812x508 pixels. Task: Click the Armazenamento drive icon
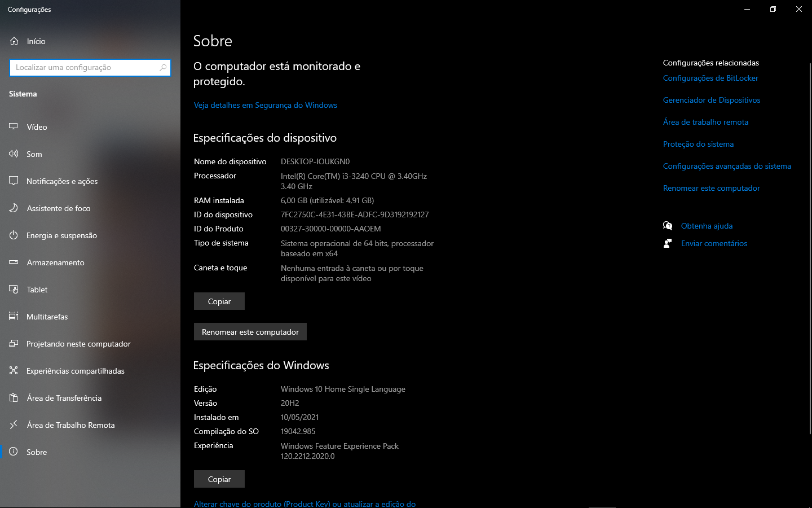(14, 262)
